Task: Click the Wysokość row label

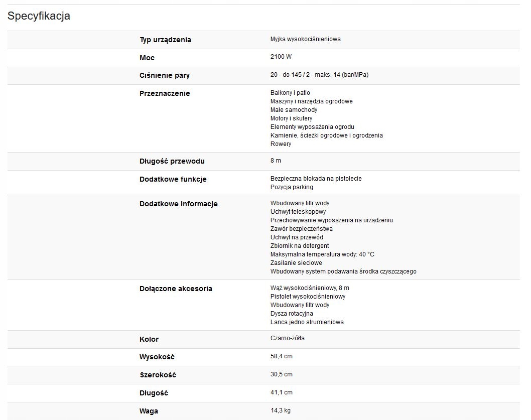Action: [x=157, y=357]
